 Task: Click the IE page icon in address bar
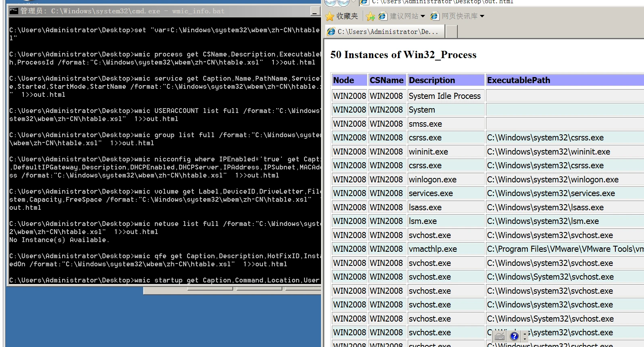(364, 2)
